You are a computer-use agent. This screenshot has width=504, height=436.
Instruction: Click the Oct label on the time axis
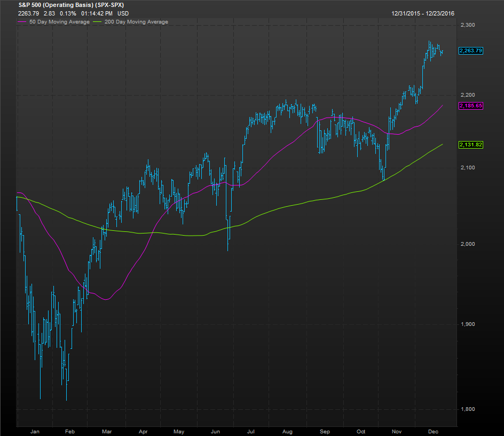coord(360,432)
